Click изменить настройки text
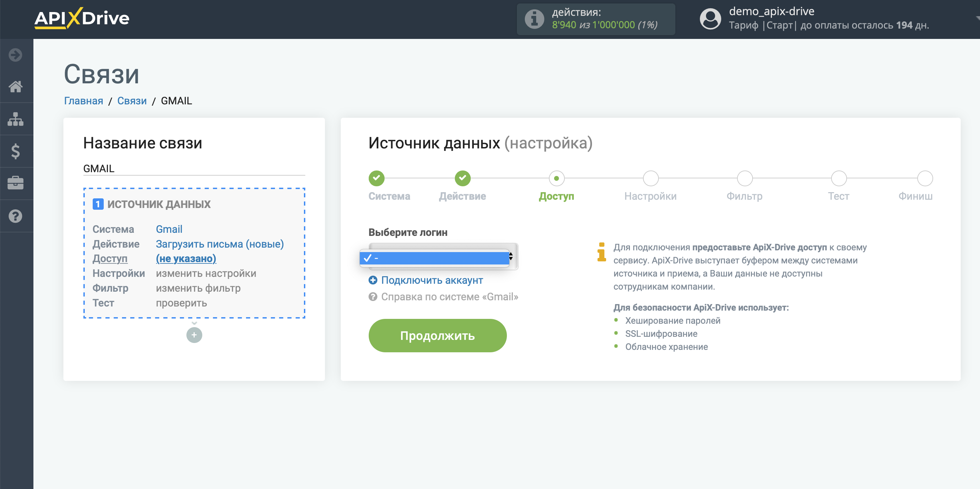 coord(206,273)
